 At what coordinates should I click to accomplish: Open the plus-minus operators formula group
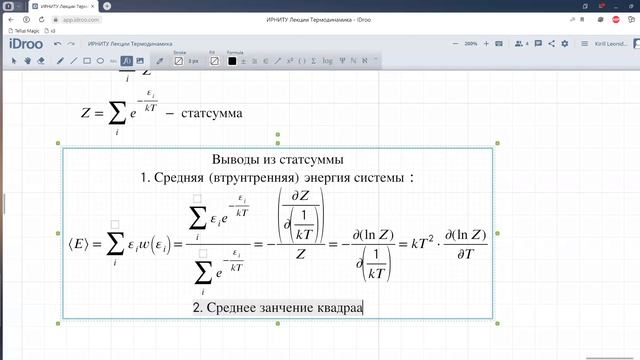(x=243, y=61)
